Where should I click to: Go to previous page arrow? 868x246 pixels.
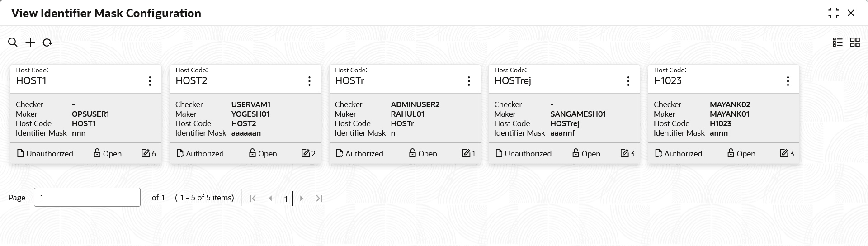[270, 198]
